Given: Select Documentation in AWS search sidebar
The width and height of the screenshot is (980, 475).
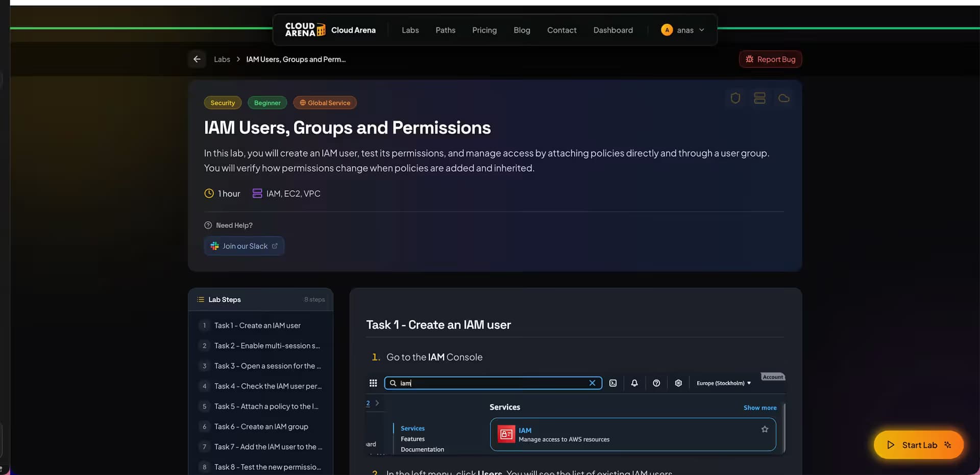Looking at the screenshot, I should pyautogui.click(x=422, y=449).
